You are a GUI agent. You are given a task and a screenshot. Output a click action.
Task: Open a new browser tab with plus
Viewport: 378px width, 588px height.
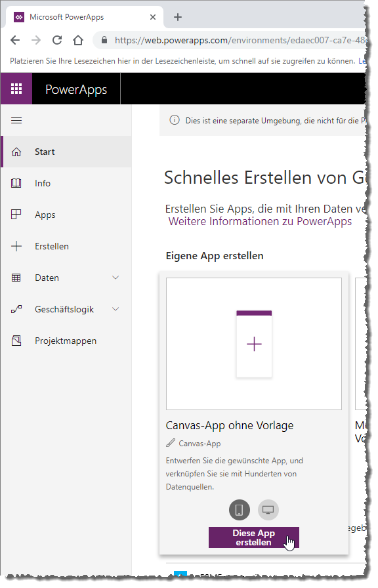click(x=178, y=17)
